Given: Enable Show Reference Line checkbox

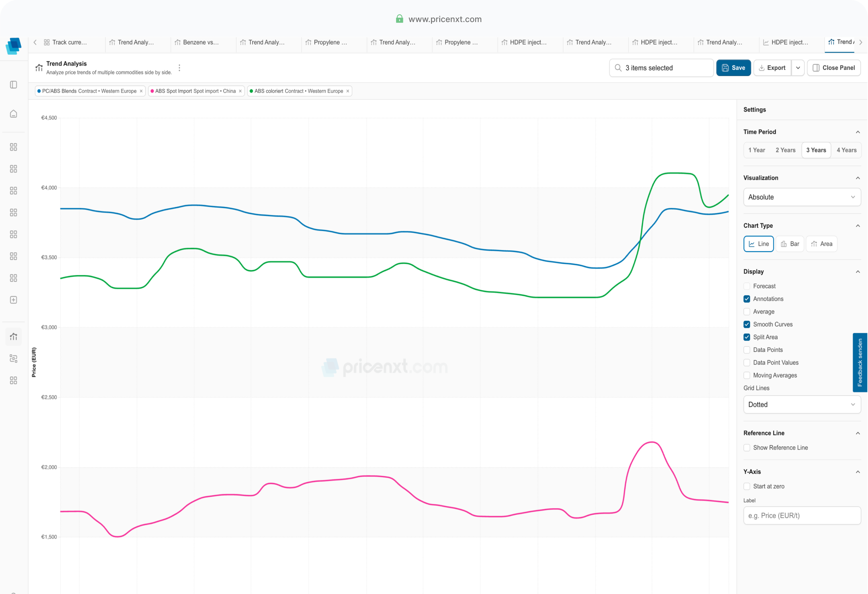Looking at the screenshot, I should 747,447.
